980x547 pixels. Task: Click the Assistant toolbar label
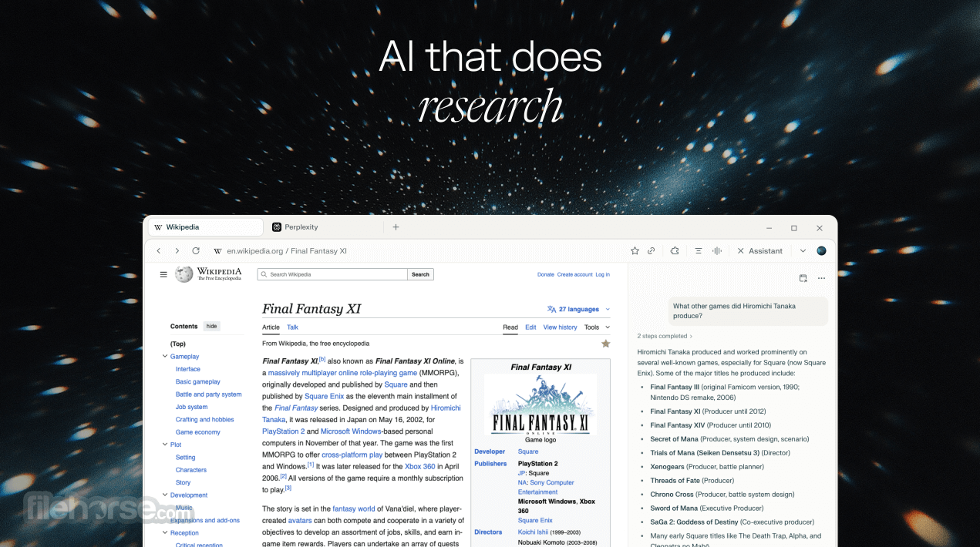766,251
